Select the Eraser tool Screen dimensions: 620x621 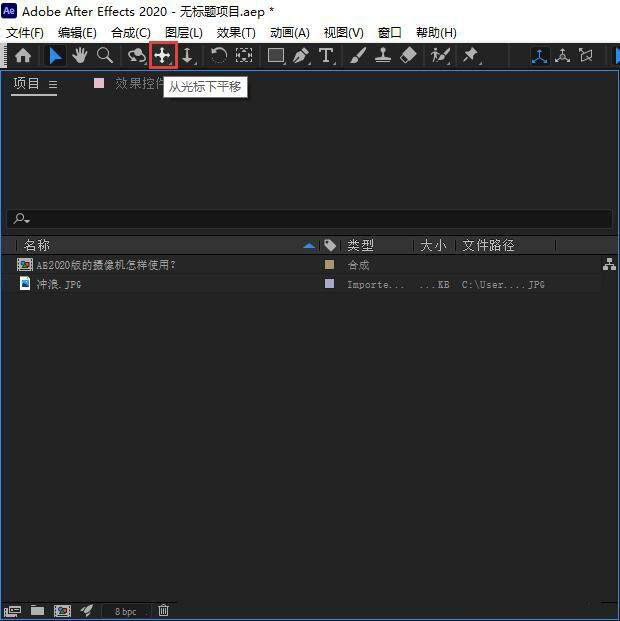[408, 55]
